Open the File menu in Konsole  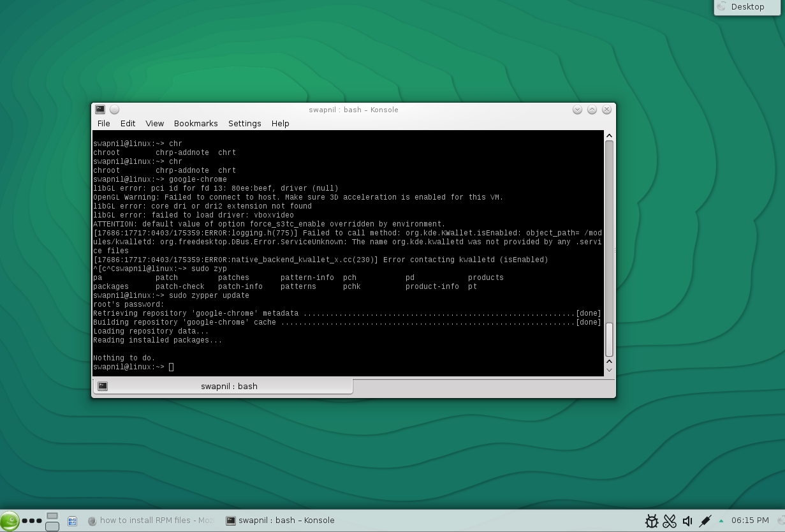[x=103, y=124]
